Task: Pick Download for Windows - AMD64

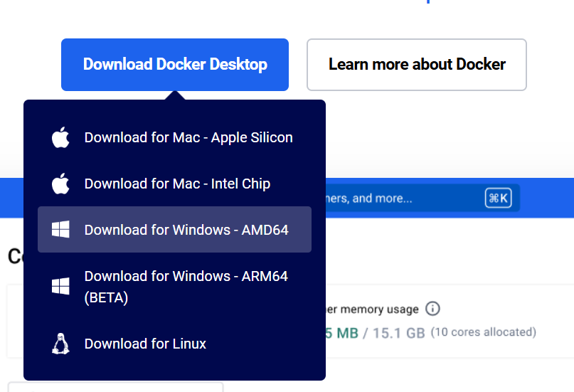Action: click(x=174, y=230)
